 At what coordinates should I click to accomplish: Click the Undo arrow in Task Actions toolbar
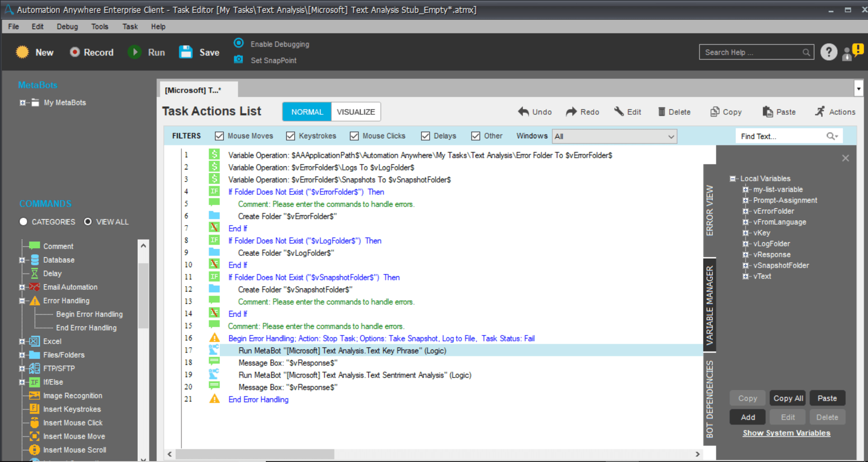[x=524, y=112]
